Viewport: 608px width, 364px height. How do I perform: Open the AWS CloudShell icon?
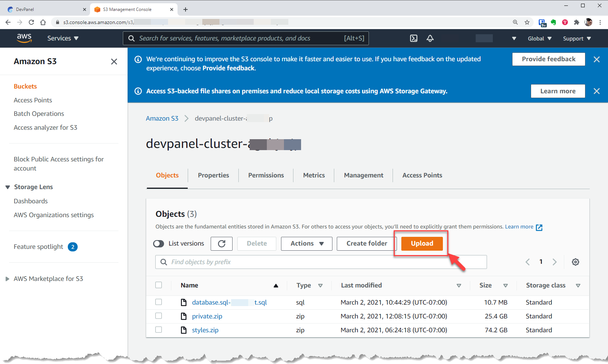(414, 38)
